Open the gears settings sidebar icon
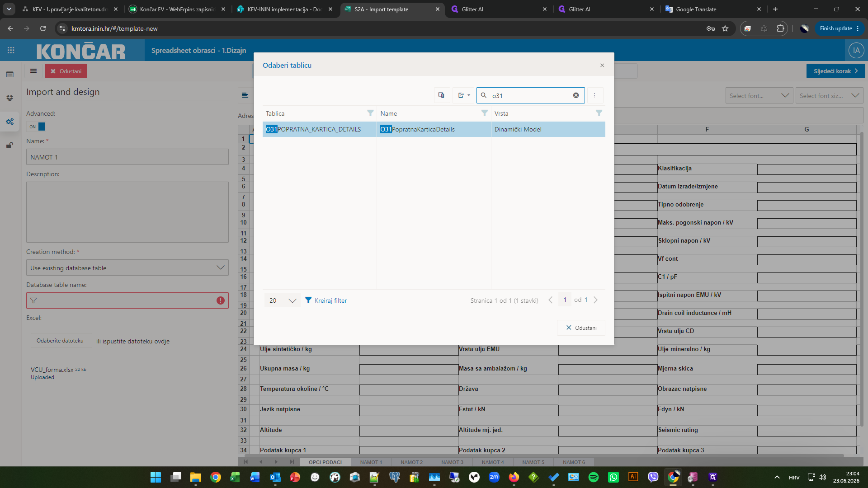Image resolution: width=868 pixels, height=488 pixels. coord(10,122)
